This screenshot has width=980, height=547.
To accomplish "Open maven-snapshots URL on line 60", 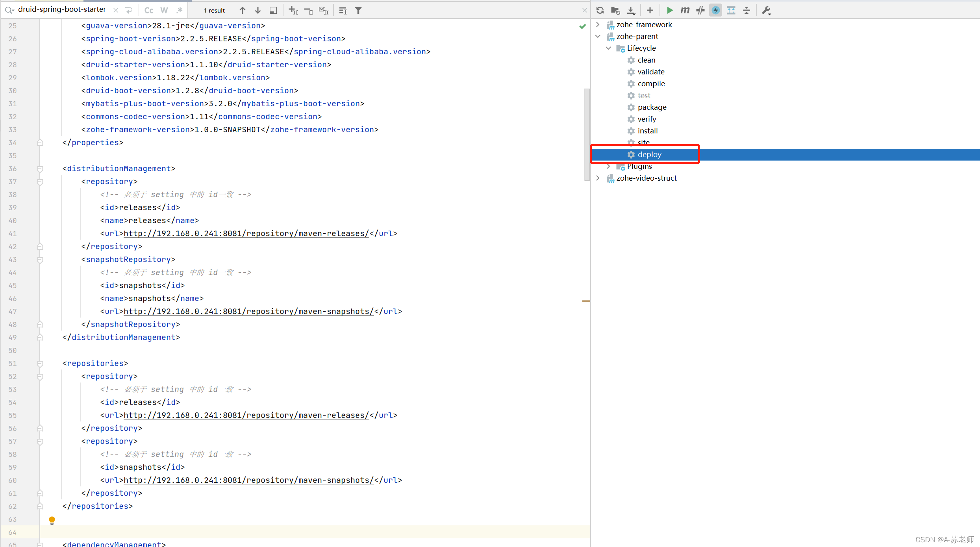I will click(x=249, y=480).
